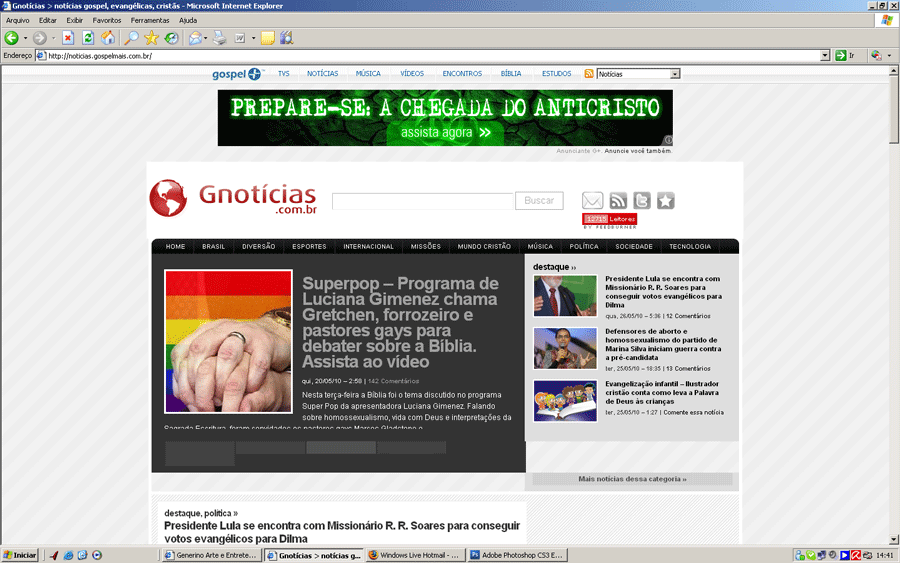
Task: Open the address bar dropdown arrow
Action: [825, 56]
